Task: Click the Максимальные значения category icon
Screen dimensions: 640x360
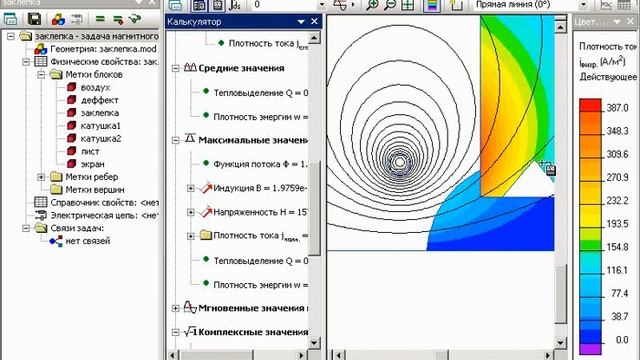Action: 190,139
